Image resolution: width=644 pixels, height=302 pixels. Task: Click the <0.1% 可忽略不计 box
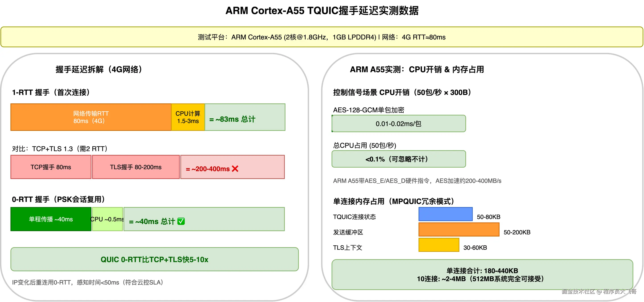[398, 159]
